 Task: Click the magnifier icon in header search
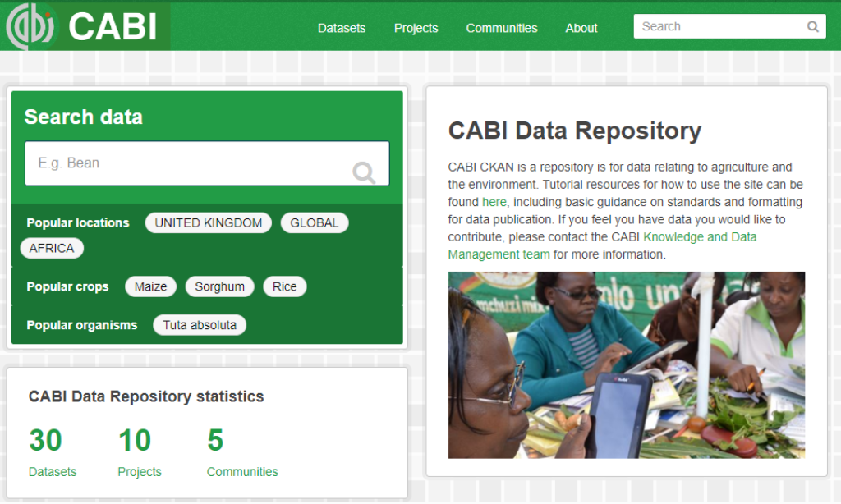point(812,26)
